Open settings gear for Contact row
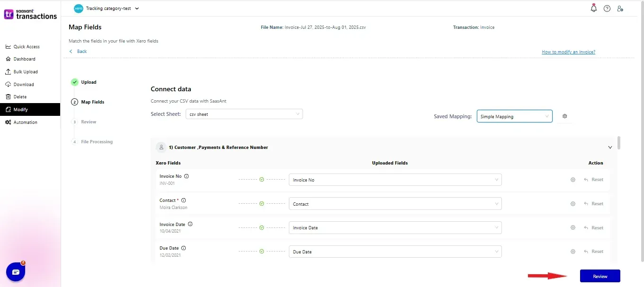This screenshot has width=644, height=287. (x=573, y=204)
